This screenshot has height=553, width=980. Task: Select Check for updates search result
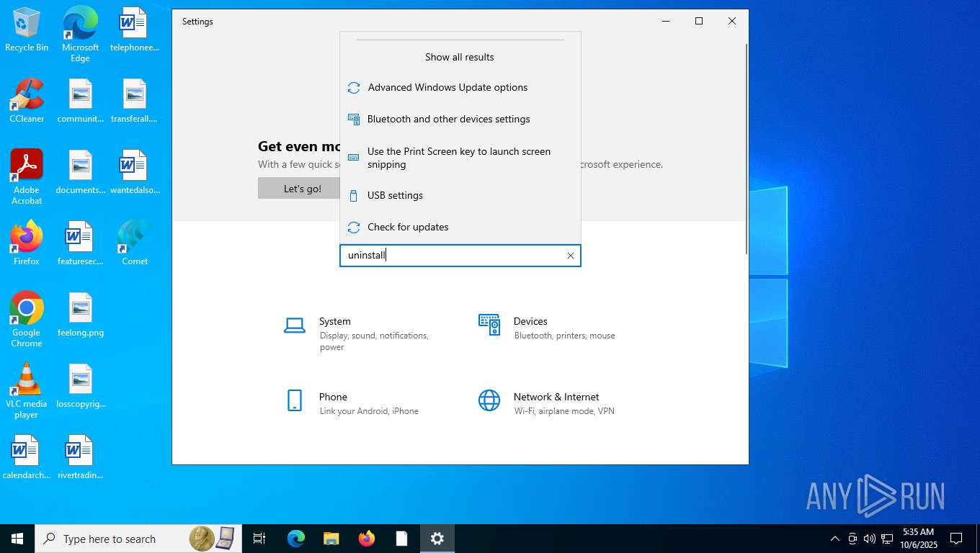point(460,227)
